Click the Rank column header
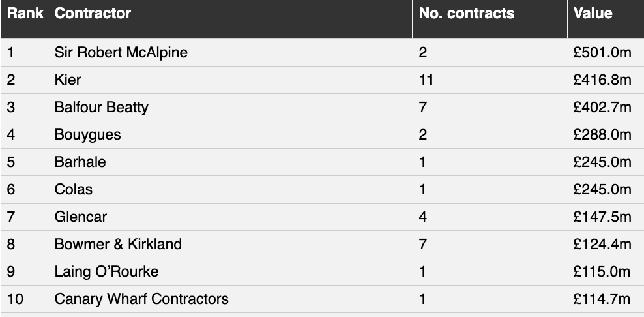This screenshot has width=644, height=317. point(25,14)
